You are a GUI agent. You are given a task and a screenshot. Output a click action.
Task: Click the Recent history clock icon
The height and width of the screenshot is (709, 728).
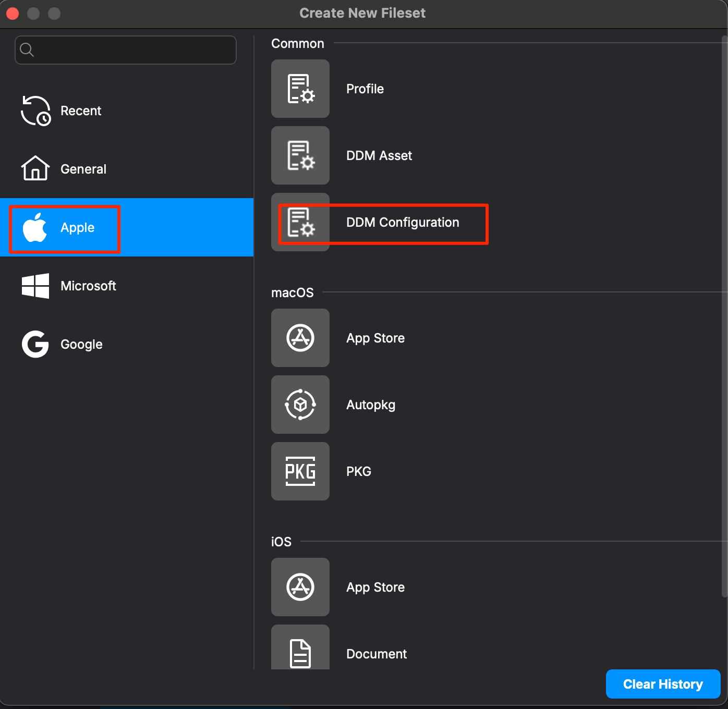coord(35,111)
